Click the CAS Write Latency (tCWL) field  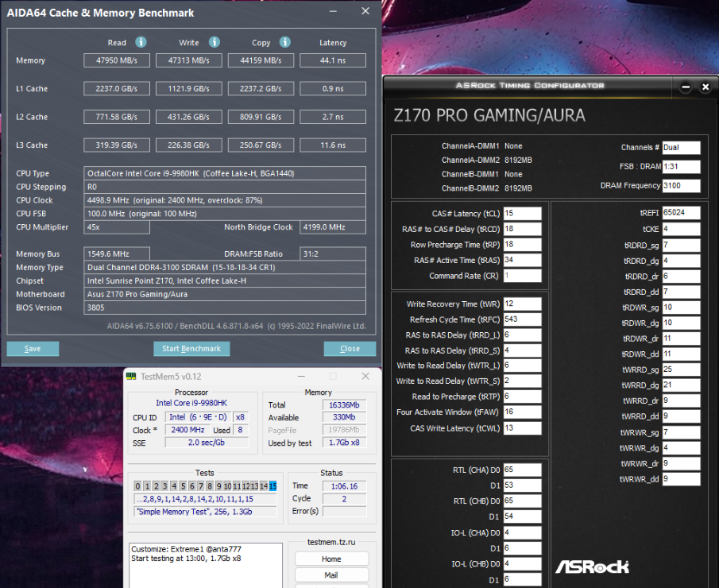[x=522, y=428]
